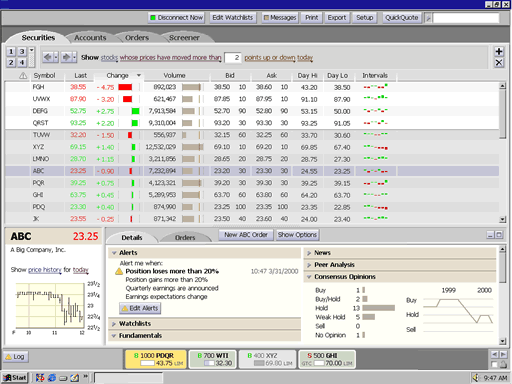Click the QuickQuote button
This screenshot has height=384, width=512.
pos(401,18)
